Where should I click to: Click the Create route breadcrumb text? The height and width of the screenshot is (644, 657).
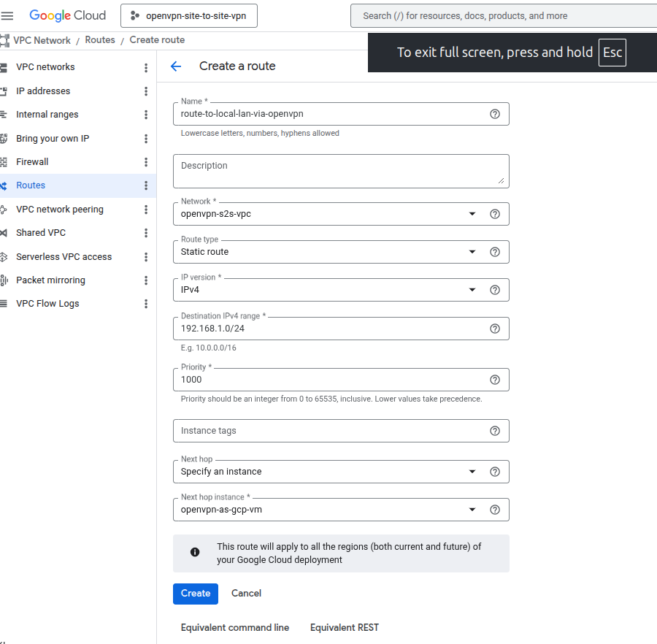point(157,40)
